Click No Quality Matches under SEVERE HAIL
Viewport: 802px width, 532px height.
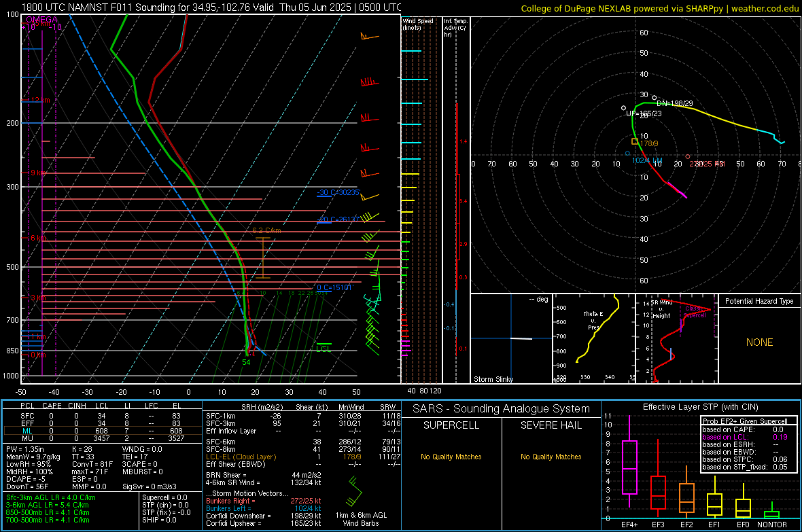click(551, 457)
